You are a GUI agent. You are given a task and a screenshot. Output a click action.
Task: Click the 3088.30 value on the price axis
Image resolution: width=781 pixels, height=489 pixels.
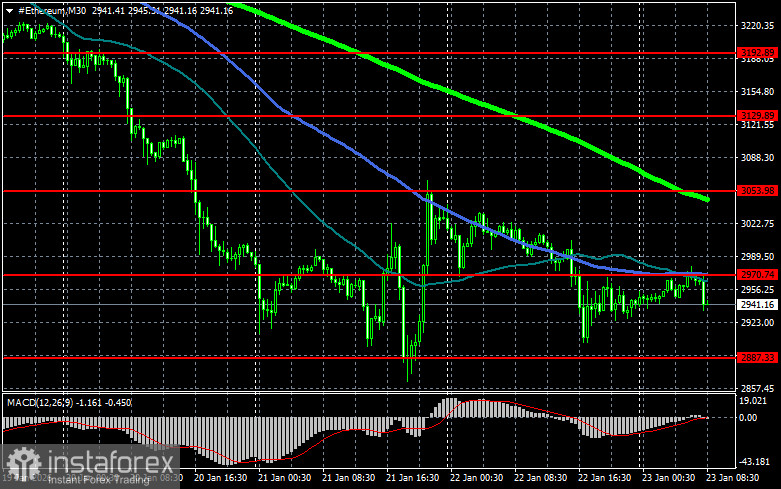(758, 157)
